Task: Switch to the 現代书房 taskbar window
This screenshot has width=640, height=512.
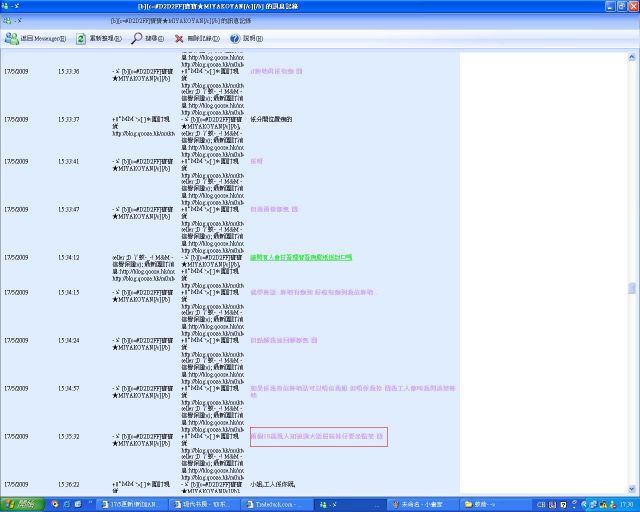Action: [204, 505]
